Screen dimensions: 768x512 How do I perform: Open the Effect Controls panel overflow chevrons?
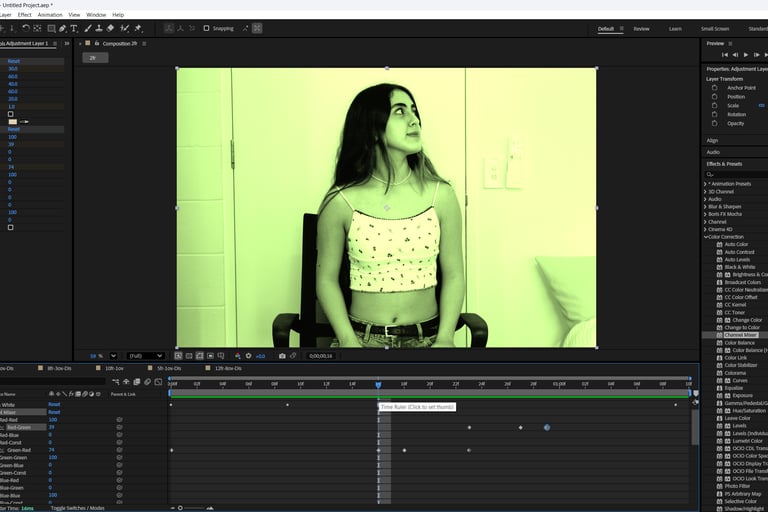(x=67, y=44)
